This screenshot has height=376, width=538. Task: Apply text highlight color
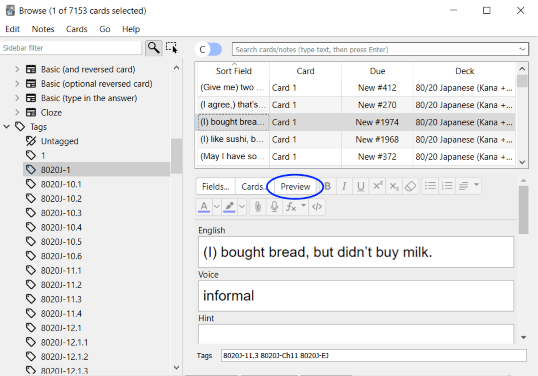229,207
